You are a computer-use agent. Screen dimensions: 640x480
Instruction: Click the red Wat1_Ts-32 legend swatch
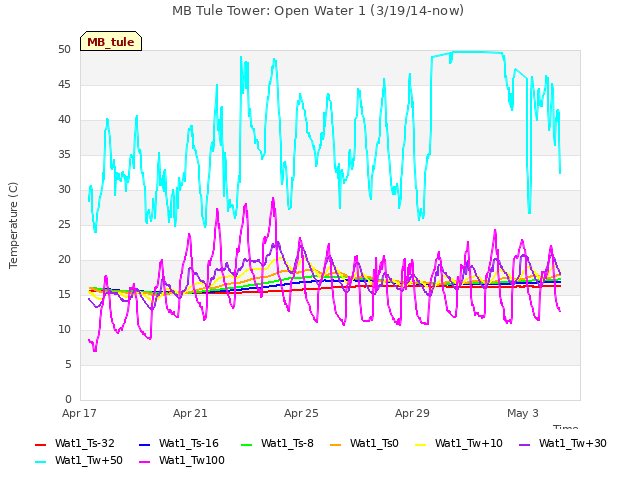(x=40, y=444)
